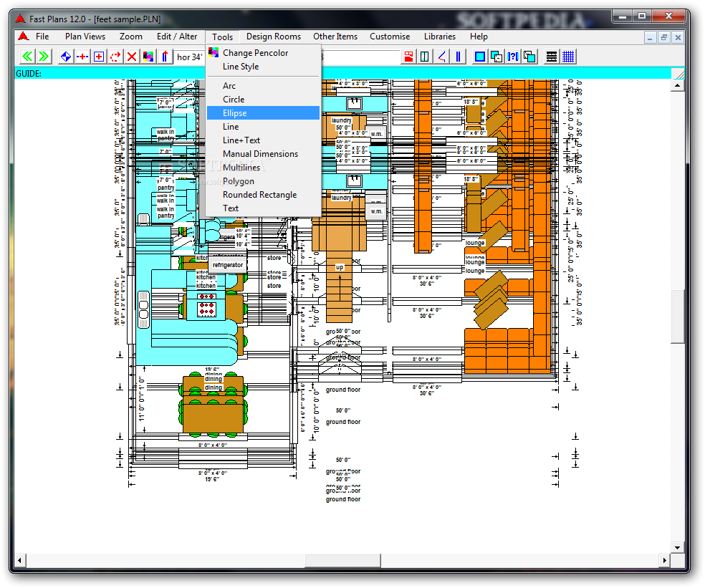Screen dimensions: 705x588
Task: Select Polygon in the Tools menu
Action: [264, 181]
